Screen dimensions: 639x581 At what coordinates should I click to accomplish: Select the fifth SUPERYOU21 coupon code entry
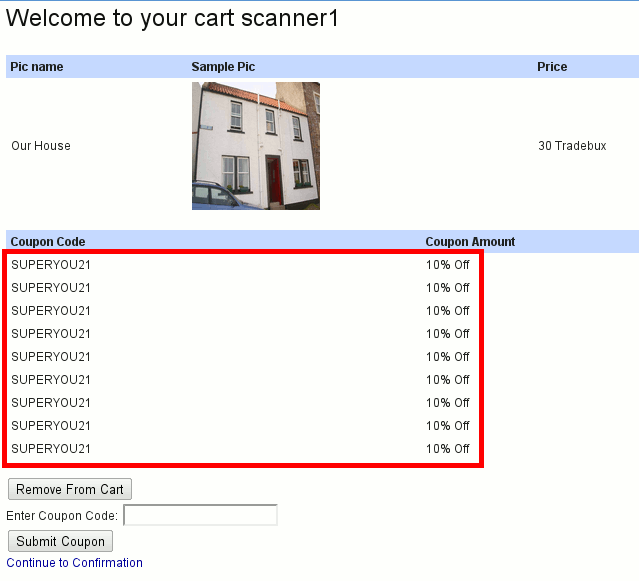51,357
